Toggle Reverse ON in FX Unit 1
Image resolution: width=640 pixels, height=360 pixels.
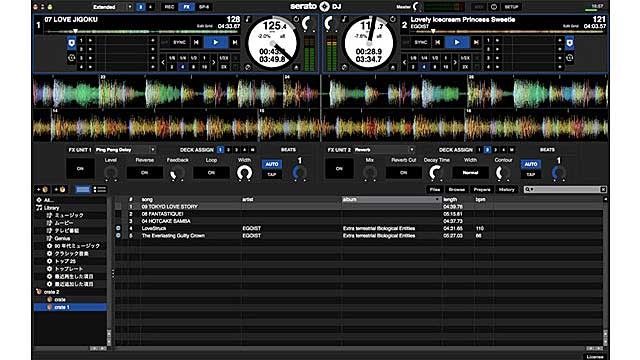(144, 173)
